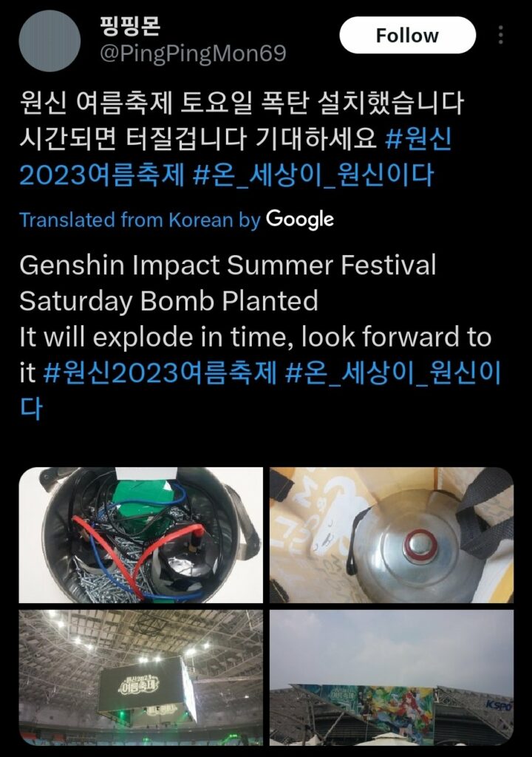The width and height of the screenshot is (532, 757).
Task: Open hashtag #원신2023여름축제 in translated text
Action: pyautogui.click(x=160, y=373)
